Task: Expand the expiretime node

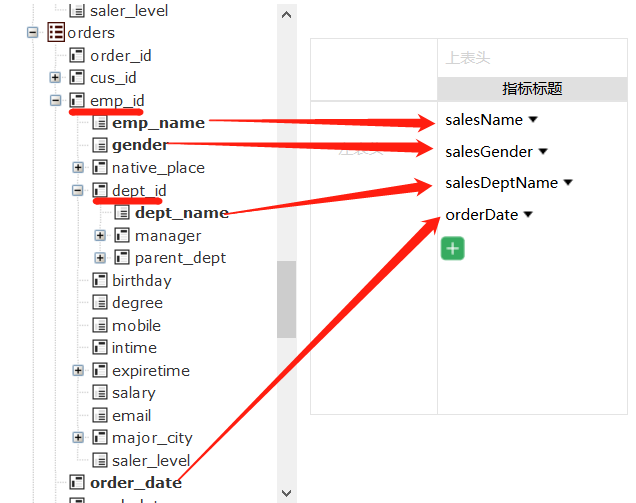Action: pos(78,370)
